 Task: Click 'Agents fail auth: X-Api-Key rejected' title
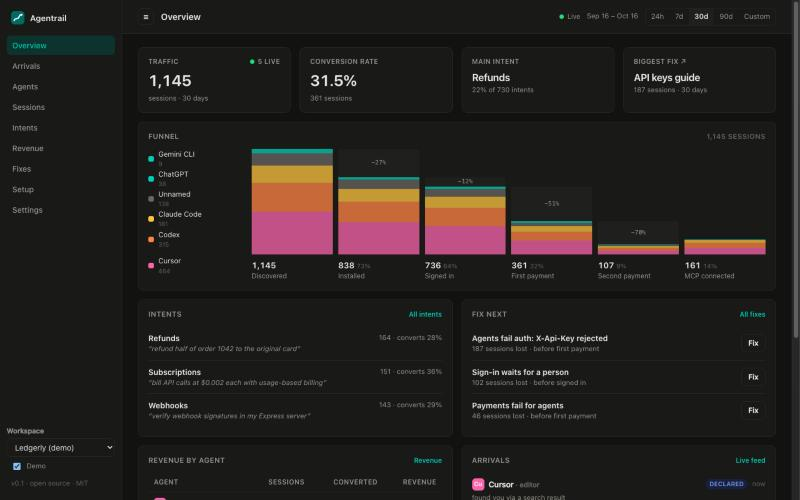539,338
